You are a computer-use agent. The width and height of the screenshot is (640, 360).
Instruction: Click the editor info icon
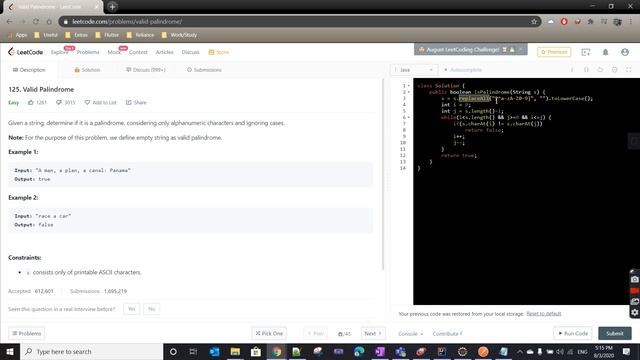pyautogui.click(x=572, y=70)
